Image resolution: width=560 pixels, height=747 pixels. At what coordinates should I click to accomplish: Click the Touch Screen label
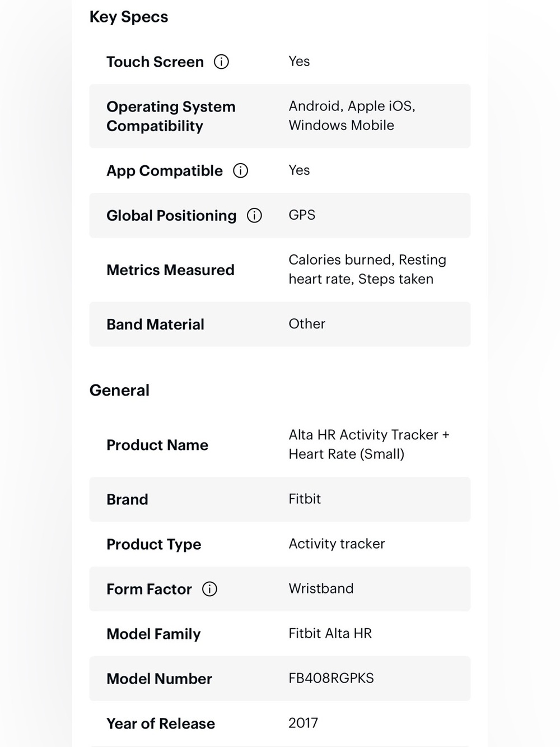pos(155,62)
